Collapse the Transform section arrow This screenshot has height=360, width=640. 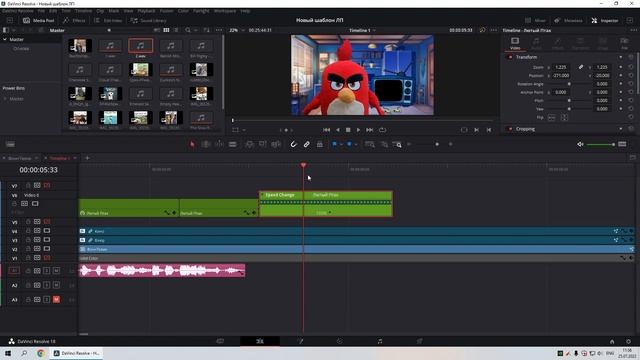[621, 57]
